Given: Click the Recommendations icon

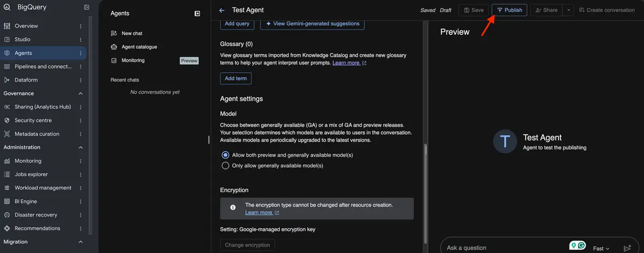Looking at the screenshot, I should [7, 228].
